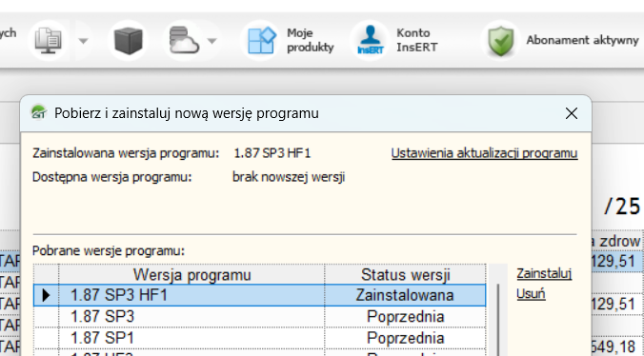The image size is (644, 356).
Task: Click the Zainstalowana status cell
Action: [x=405, y=295]
